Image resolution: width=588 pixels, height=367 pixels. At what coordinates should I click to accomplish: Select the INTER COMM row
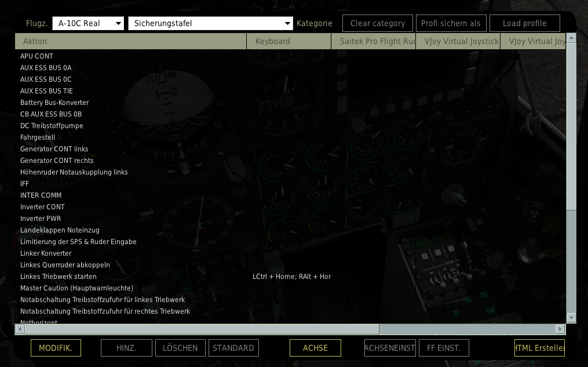[x=290, y=195]
